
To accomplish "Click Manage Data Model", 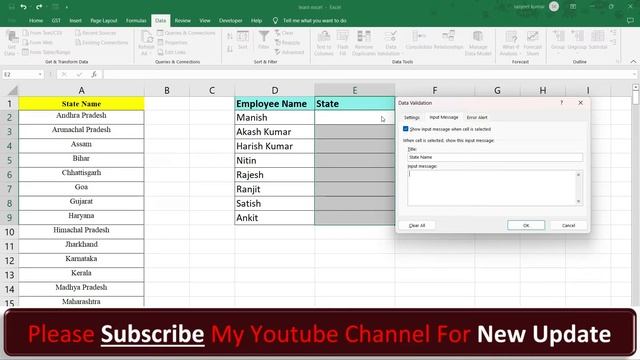I will tap(478, 43).
